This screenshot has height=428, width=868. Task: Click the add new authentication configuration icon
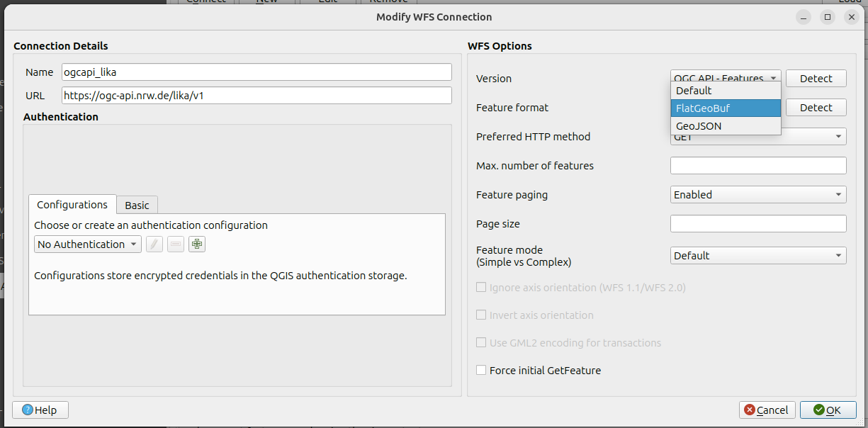click(x=197, y=244)
